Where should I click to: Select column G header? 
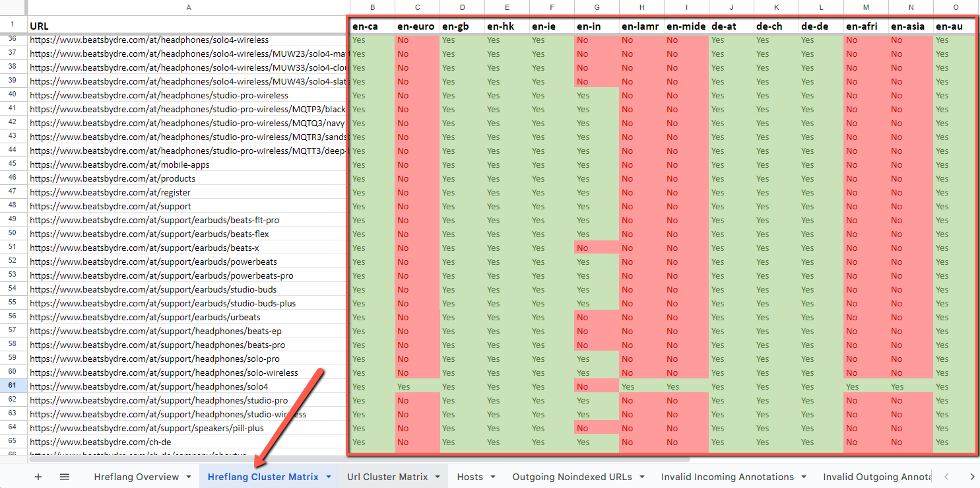[x=597, y=7]
